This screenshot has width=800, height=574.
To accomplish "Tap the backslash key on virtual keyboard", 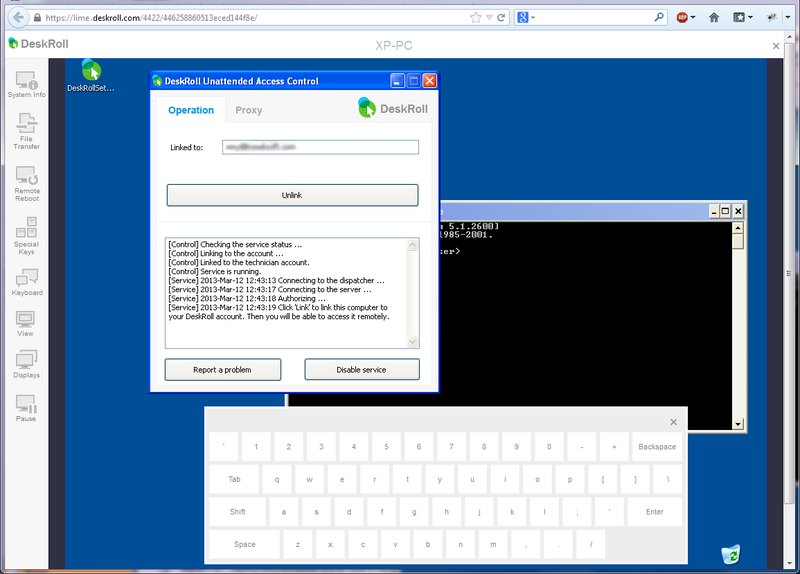I will coord(668,480).
